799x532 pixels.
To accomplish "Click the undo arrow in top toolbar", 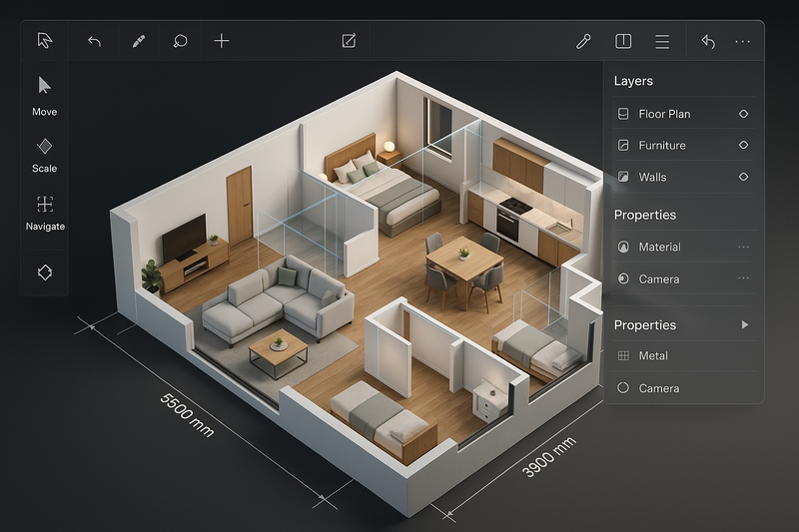I will [x=94, y=41].
